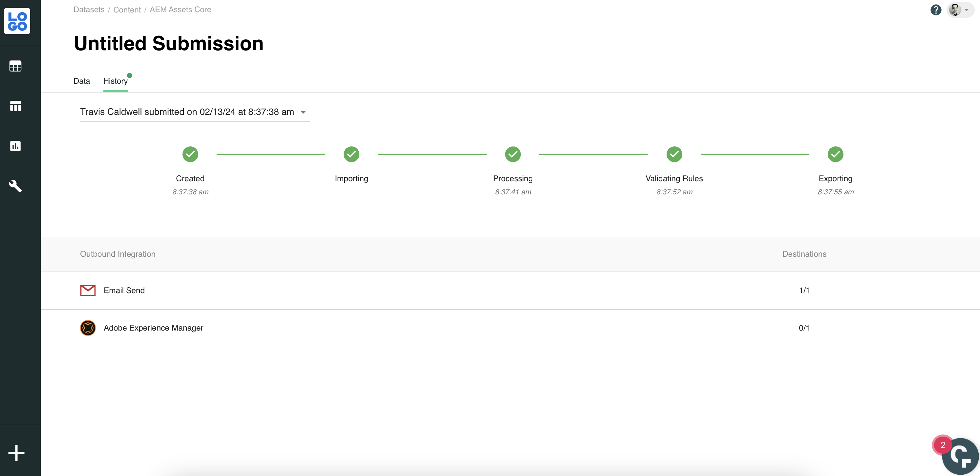Image resolution: width=980 pixels, height=476 pixels.
Task: Open the datasets table icon in sidebar
Action: pyautogui.click(x=16, y=66)
